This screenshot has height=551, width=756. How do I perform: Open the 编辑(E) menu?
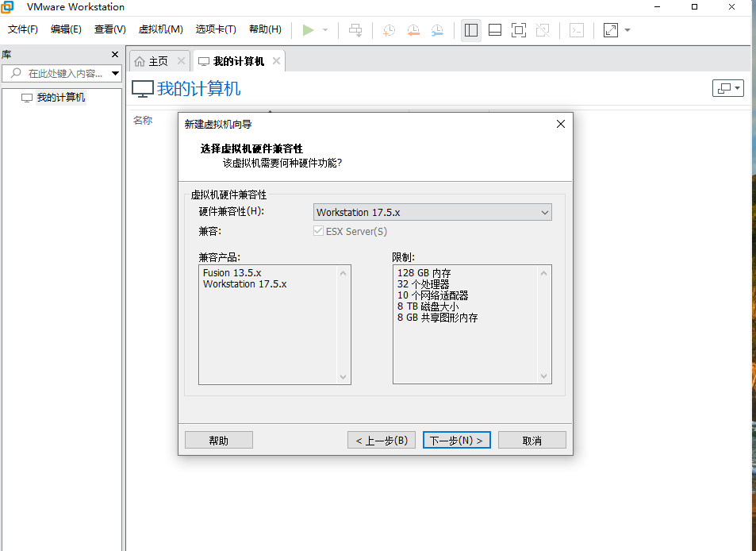tap(66, 29)
